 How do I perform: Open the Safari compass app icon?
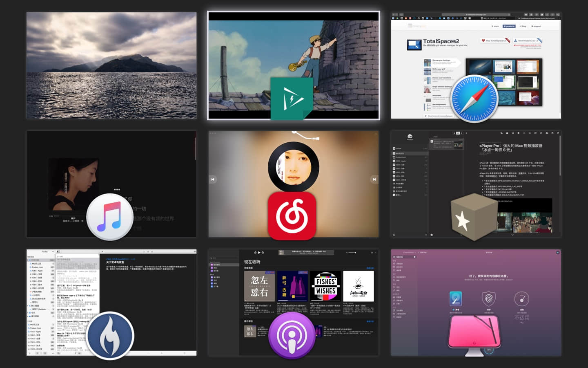tap(475, 98)
